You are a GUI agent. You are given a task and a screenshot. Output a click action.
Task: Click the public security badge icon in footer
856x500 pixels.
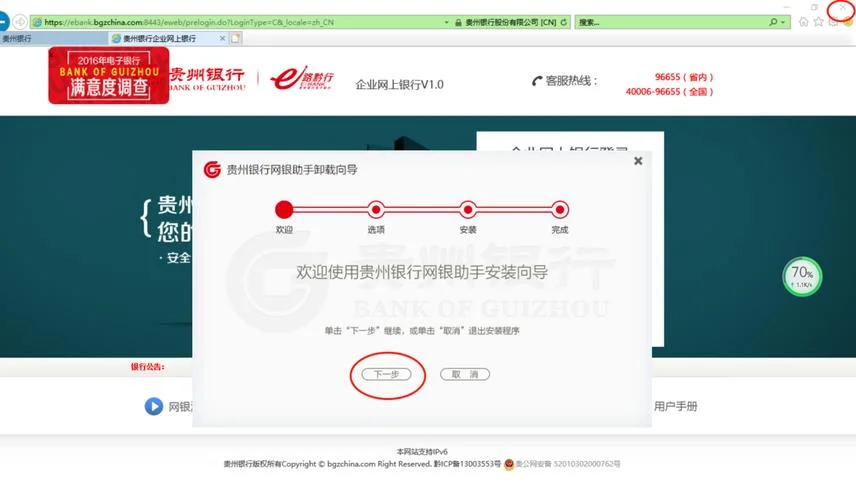click(509, 464)
